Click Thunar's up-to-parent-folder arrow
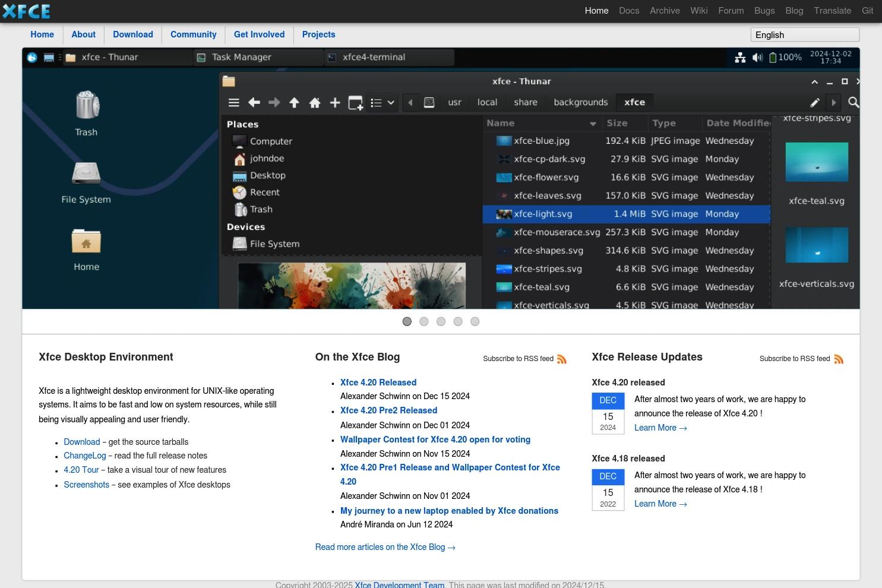This screenshot has height=588, width=882. click(x=294, y=103)
